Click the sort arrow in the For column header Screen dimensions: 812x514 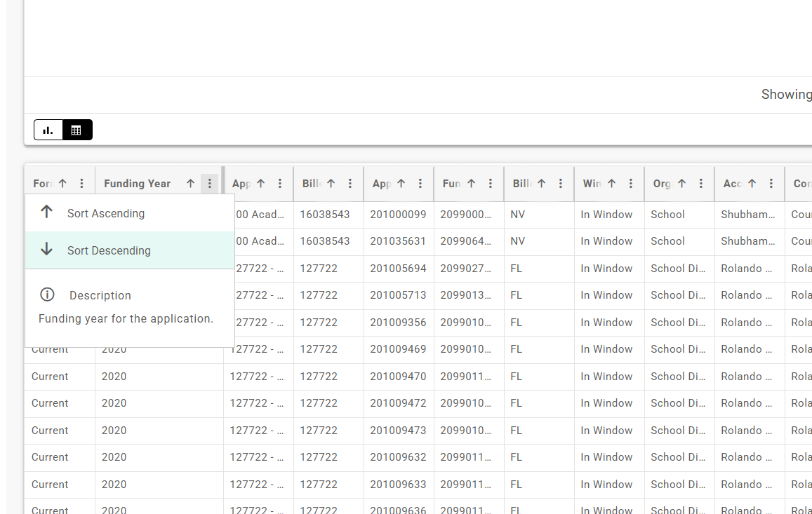click(x=62, y=184)
